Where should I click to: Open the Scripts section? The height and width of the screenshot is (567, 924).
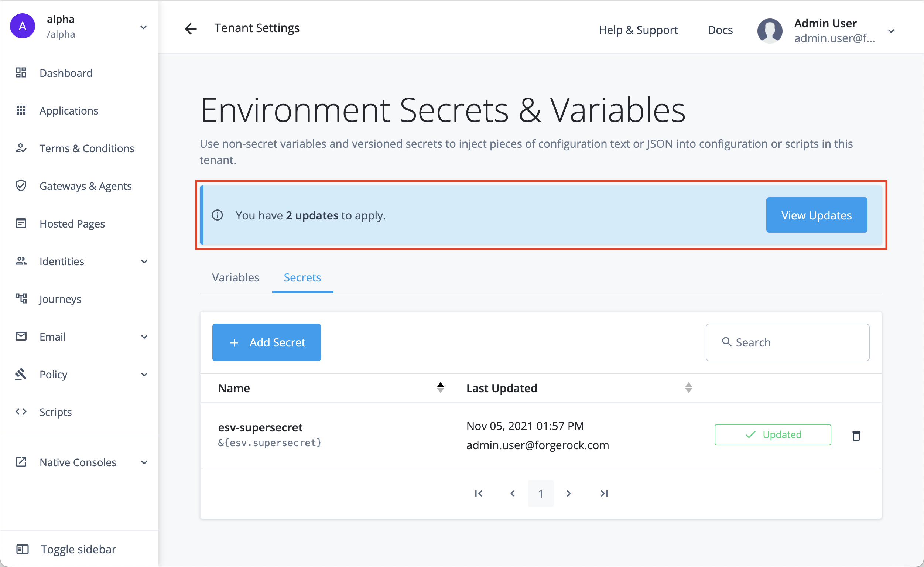[55, 412]
